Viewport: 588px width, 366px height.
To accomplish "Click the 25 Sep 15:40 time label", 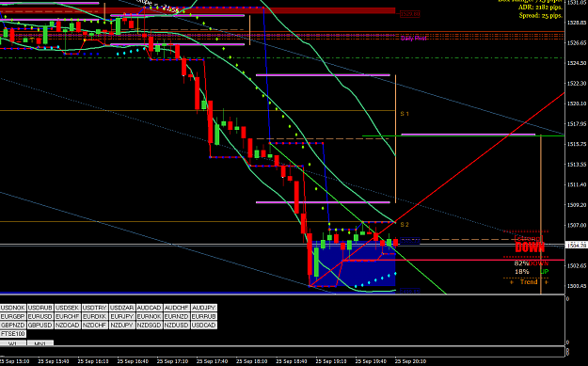I will point(55,361).
